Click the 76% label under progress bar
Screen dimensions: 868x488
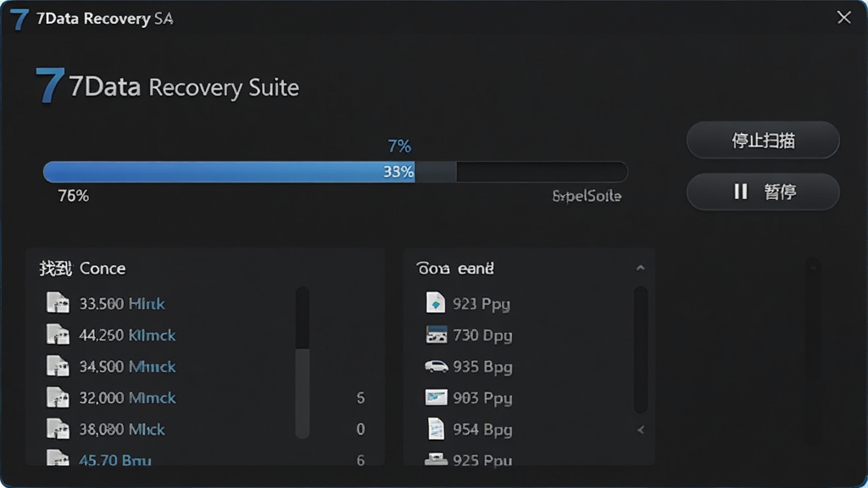(73, 196)
